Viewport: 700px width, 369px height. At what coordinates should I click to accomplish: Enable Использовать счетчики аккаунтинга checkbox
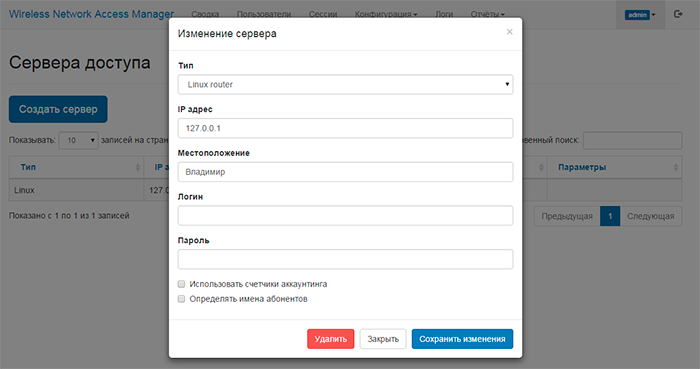point(181,284)
